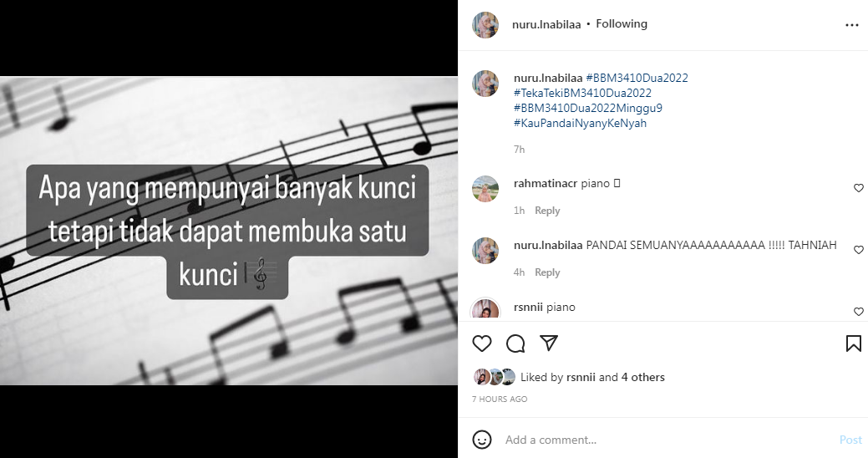
Task: View the 4 others who liked
Action: (x=642, y=377)
